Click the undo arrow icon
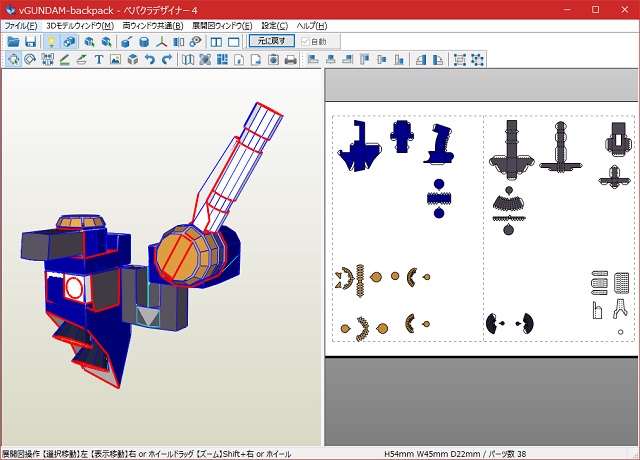 pyautogui.click(x=150, y=60)
